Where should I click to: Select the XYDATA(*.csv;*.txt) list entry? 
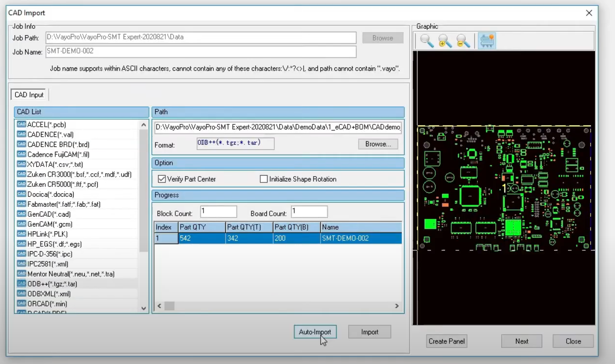point(55,164)
